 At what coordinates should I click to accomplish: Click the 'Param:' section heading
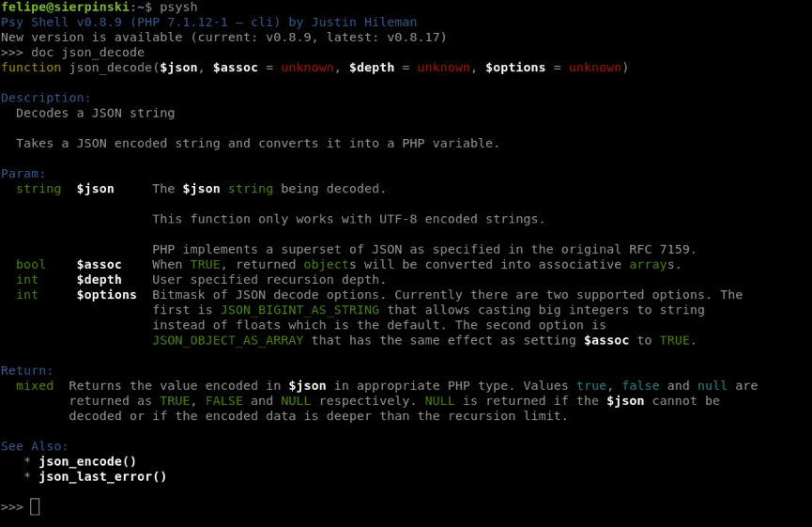(x=23, y=173)
